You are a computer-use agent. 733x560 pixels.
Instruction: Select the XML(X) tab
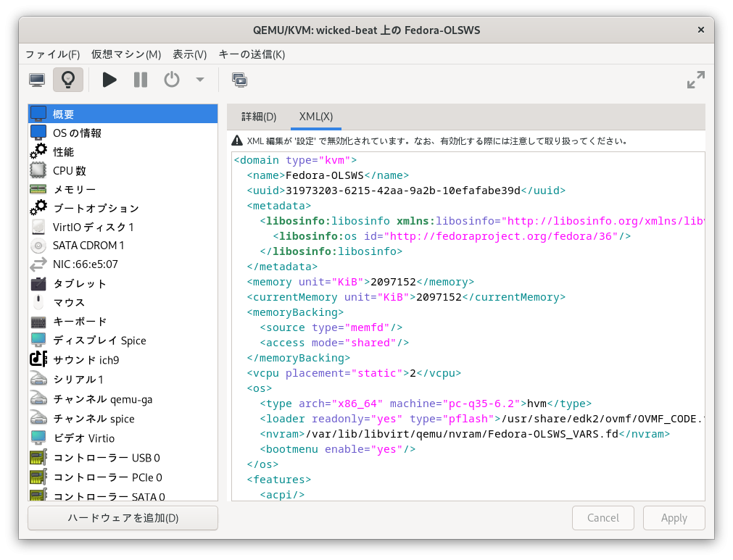click(316, 117)
